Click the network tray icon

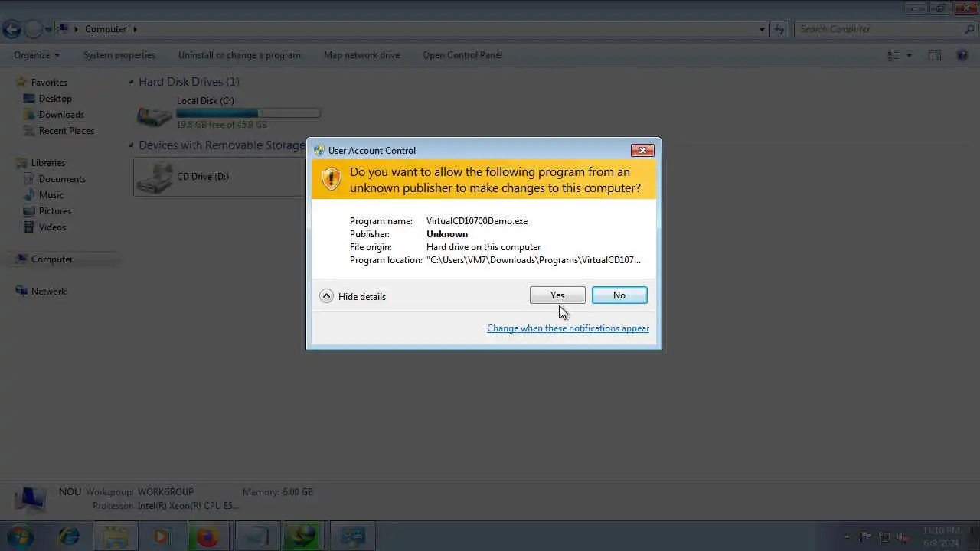(x=884, y=536)
